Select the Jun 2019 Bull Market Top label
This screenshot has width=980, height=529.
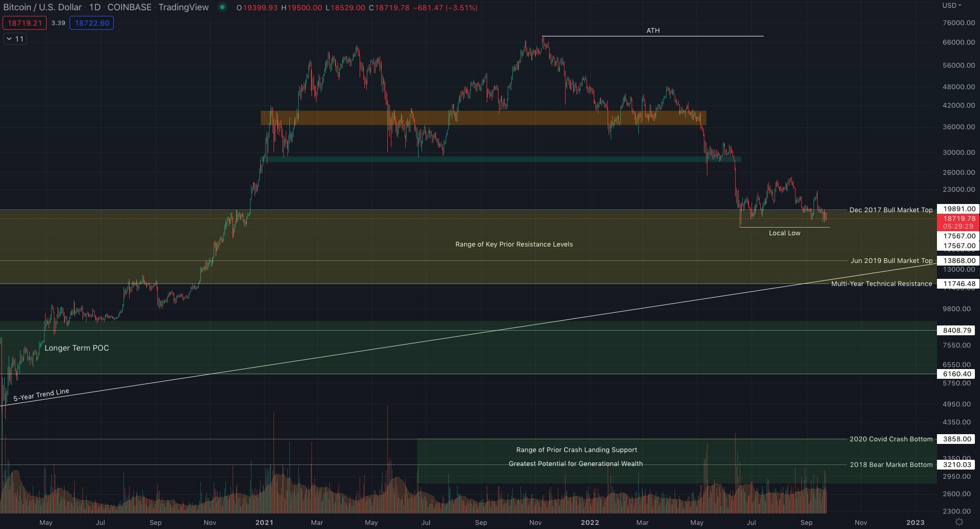tap(891, 260)
